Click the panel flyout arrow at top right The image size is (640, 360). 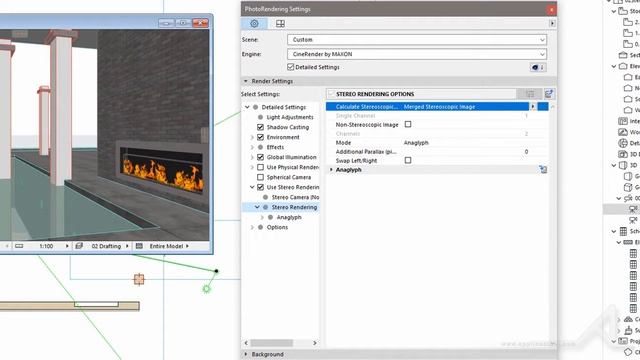coord(552,24)
